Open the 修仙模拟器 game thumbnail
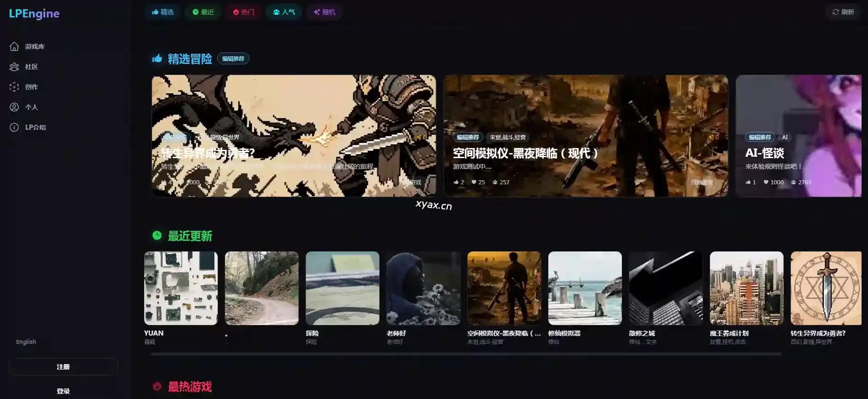 click(x=585, y=288)
